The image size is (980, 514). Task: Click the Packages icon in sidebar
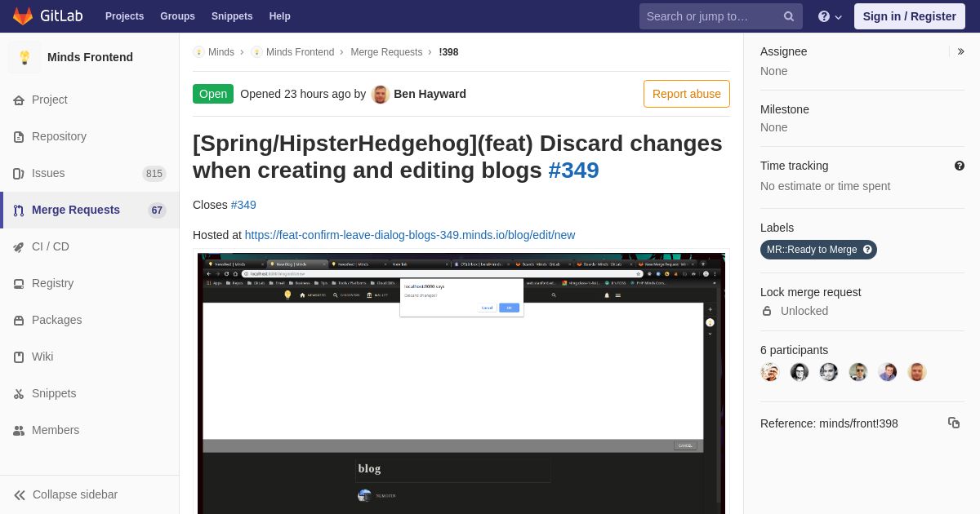(19, 321)
